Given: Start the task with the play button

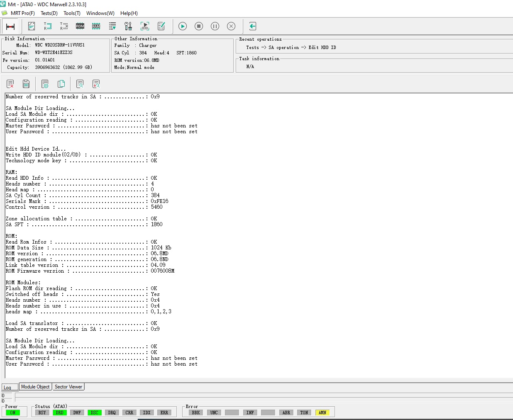Looking at the screenshot, I should [183, 26].
